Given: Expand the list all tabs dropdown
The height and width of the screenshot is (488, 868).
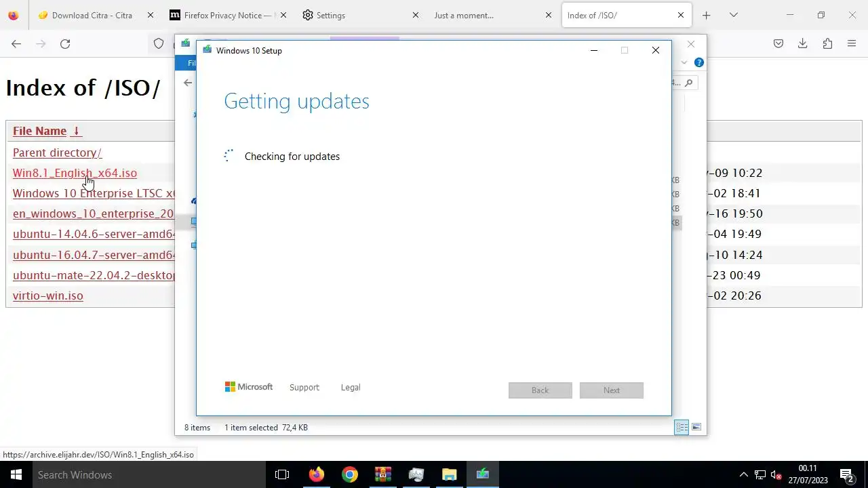Looking at the screenshot, I should [x=733, y=15].
